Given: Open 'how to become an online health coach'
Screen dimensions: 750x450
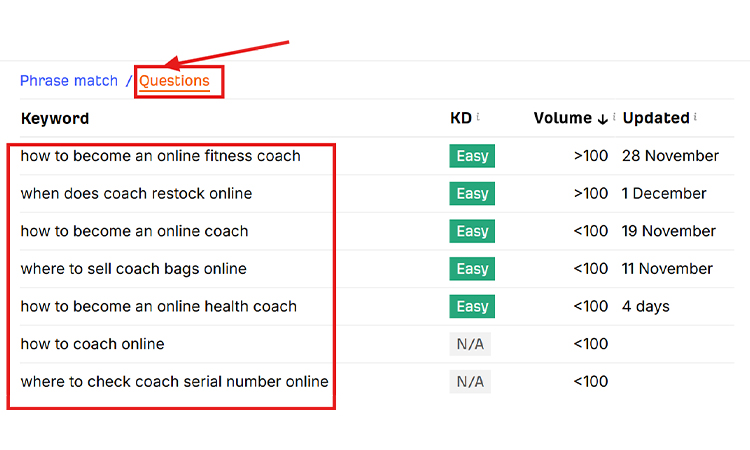Looking at the screenshot, I should tap(158, 306).
